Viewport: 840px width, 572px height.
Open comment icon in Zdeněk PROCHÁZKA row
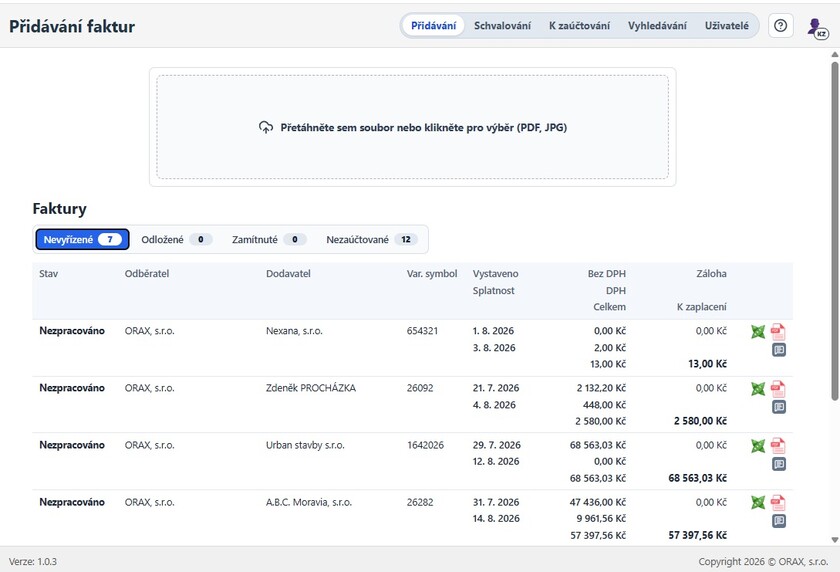pos(779,407)
